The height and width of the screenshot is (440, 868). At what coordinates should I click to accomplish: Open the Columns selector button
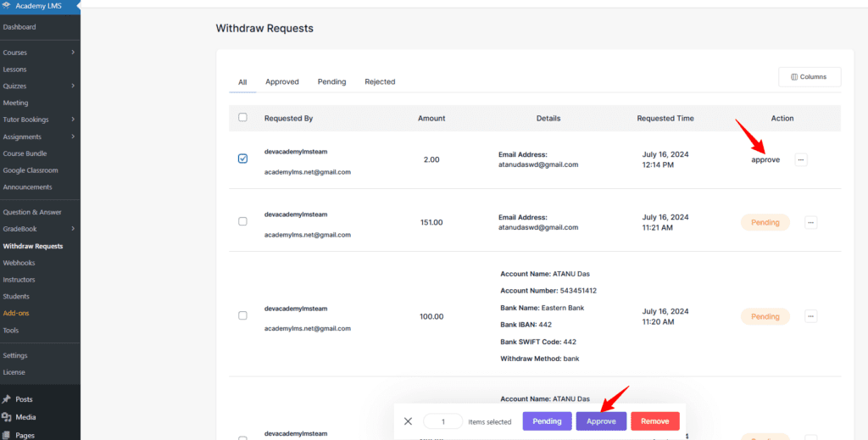[x=809, y=77]
